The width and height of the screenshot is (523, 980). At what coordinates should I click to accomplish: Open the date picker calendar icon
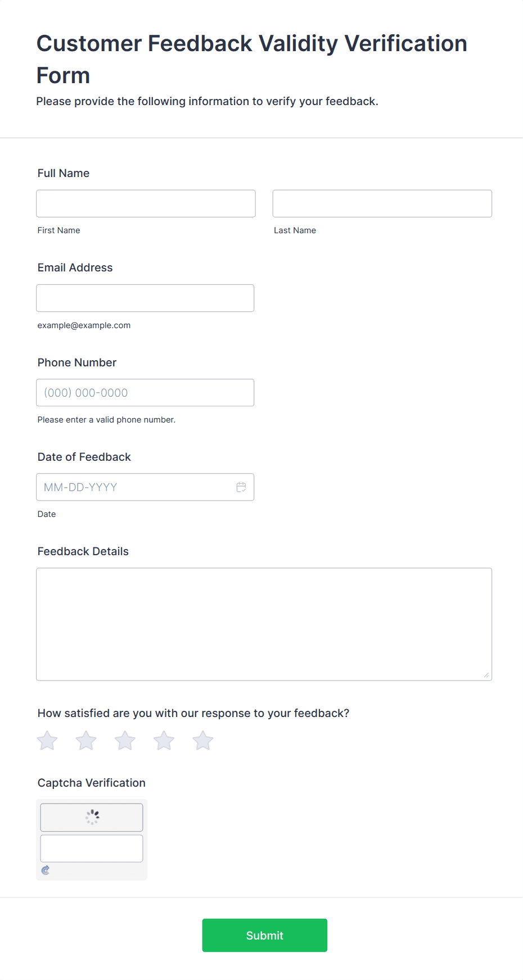click(x=241, y=487)
